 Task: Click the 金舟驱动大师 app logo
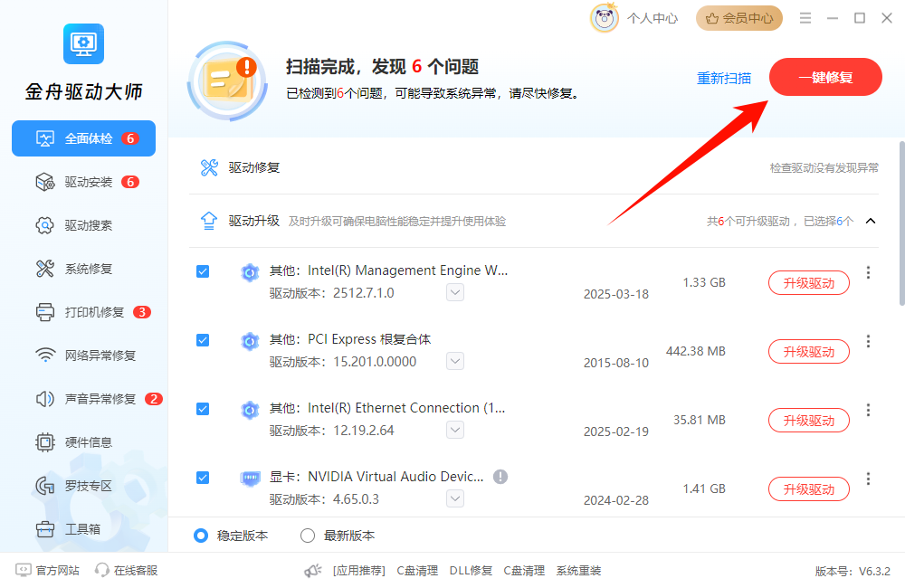(x=83, y=43)
